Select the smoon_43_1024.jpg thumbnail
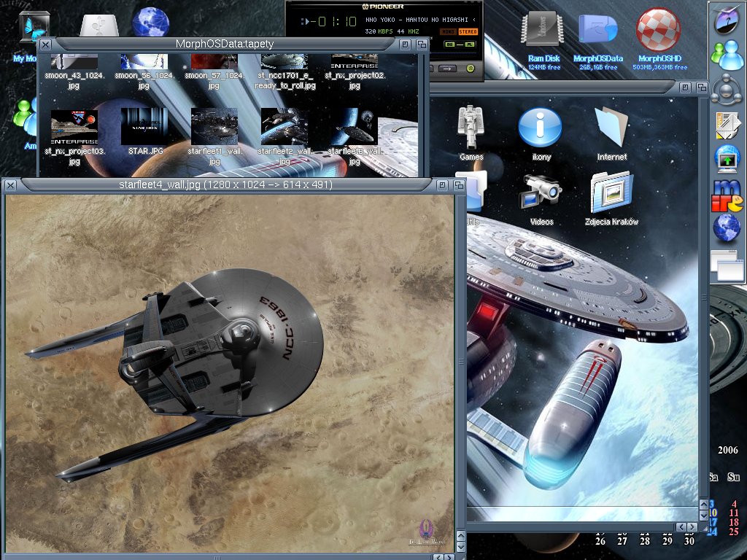The width and height of the screenshot is (747, 560). tap(74, 62)
